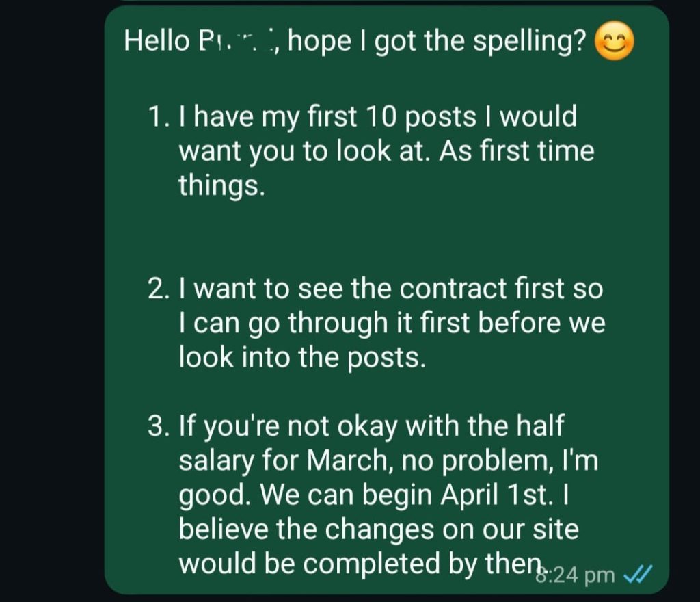Tap the 'would be completed by then' line
The height and width of the screenshot is (602, 700).
(355, 564)
